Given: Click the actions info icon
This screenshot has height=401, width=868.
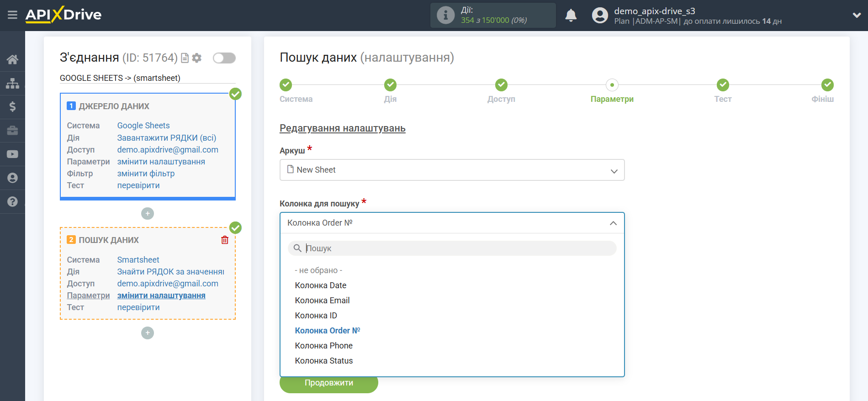Looking at the screenshot, I should coord(445,15).
